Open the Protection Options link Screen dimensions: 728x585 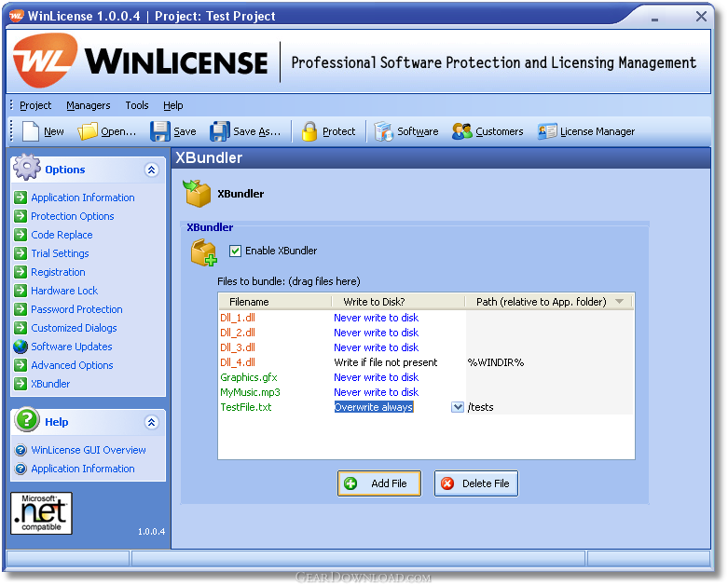tap(73, 216)
